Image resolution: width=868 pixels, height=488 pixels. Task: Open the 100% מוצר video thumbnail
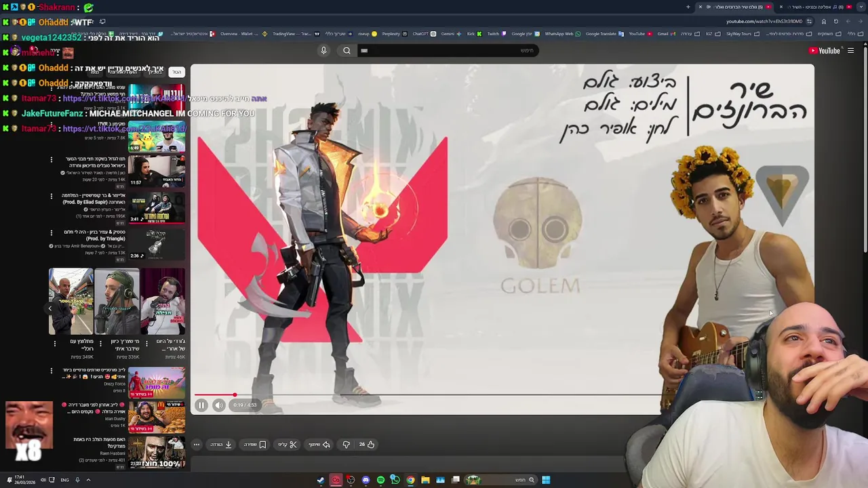click(157, 453)
